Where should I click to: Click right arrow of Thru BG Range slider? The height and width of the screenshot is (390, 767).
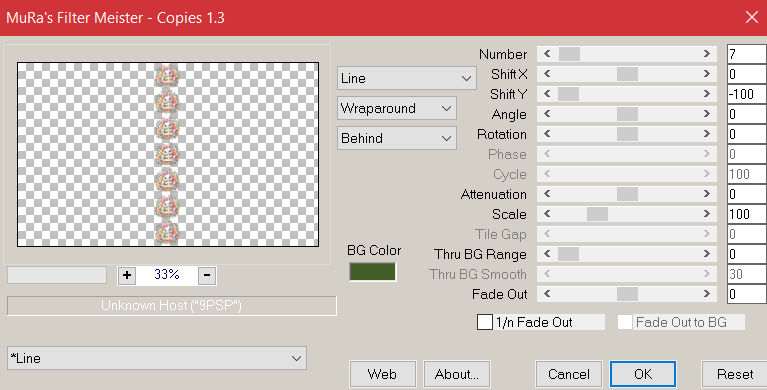[x=707, y=254]
